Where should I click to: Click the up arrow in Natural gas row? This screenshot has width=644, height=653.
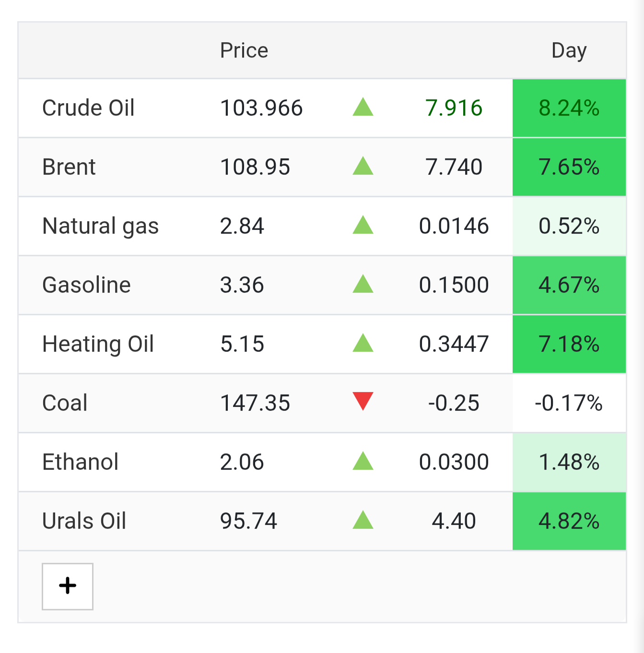tap(363, 225)
